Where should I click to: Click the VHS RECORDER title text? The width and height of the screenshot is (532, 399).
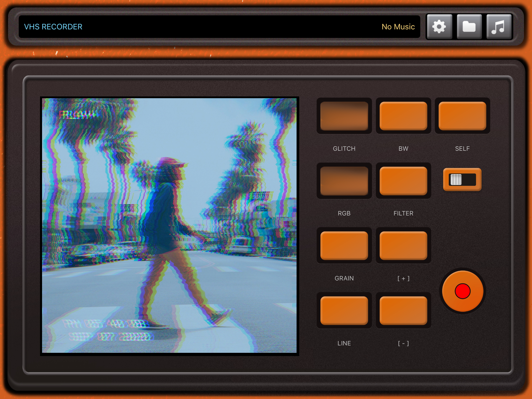click(x=53, y=27)
